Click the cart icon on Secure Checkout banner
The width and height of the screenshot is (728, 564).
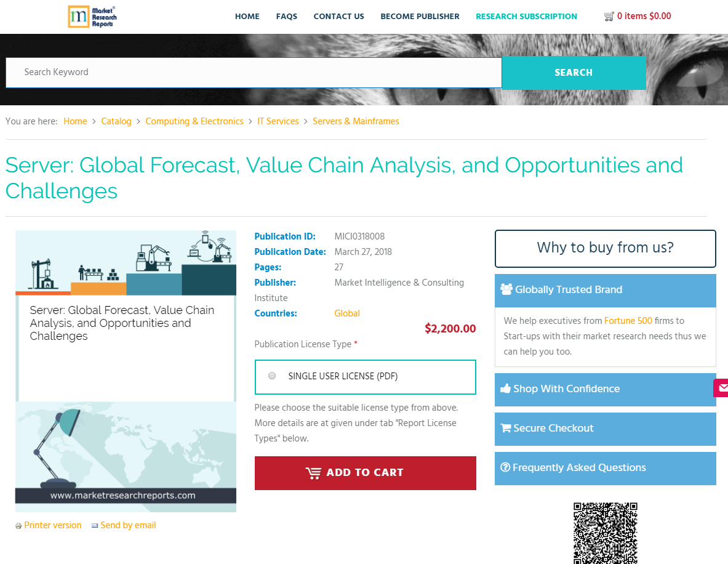point(505,428)
